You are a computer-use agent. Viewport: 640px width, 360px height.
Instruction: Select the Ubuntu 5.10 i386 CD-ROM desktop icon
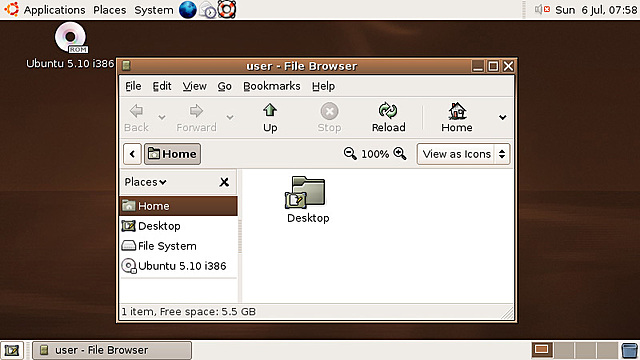(70, 46)
